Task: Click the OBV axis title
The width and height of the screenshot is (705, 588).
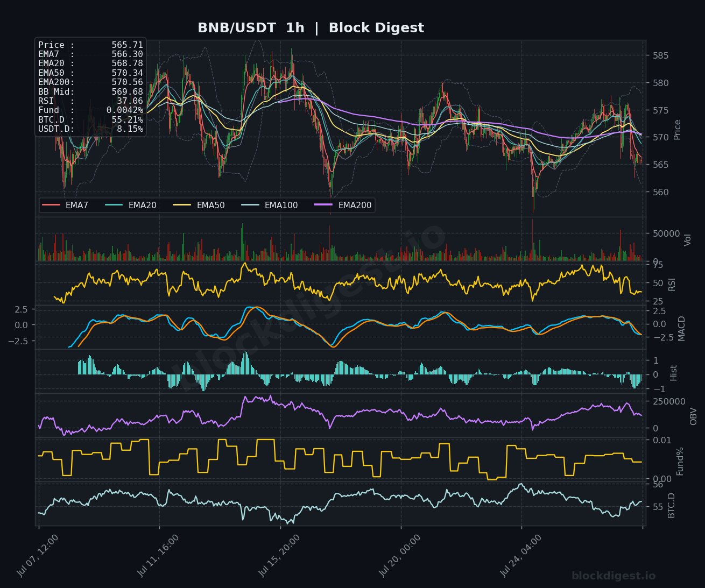Action: [694, 416]
